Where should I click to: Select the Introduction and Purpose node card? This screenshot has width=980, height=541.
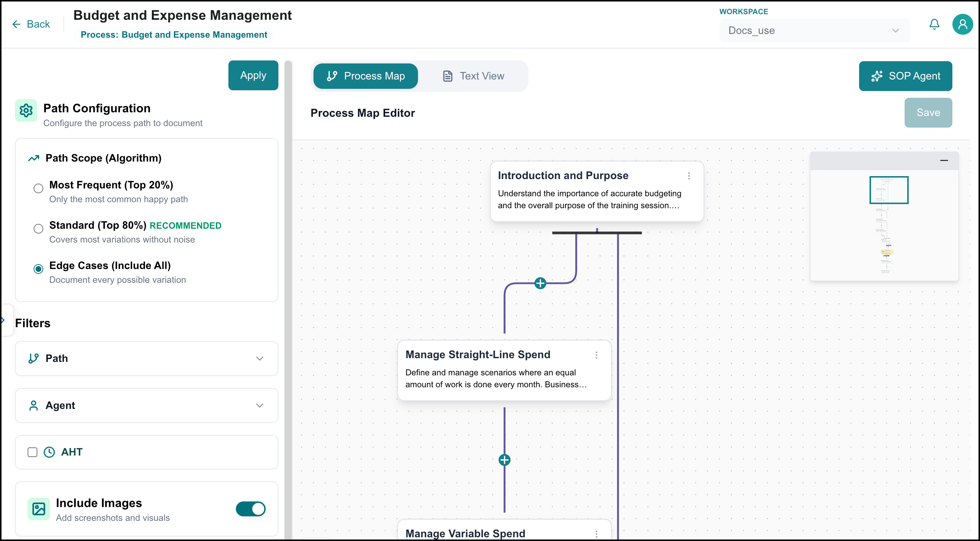[x=597, y=191]
